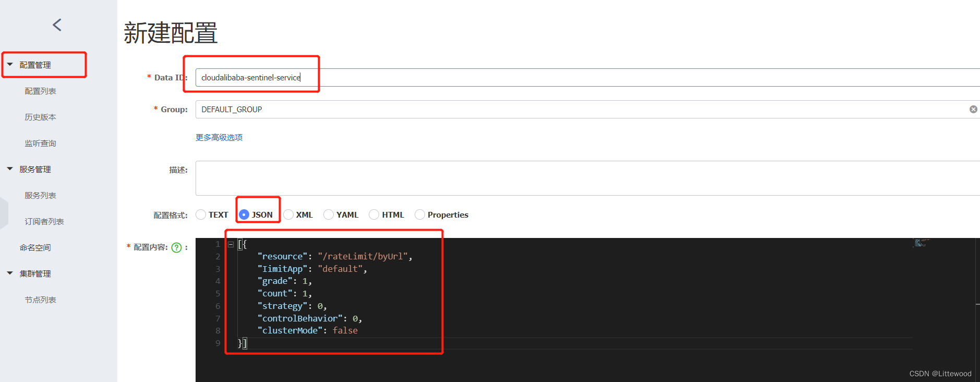Fold the JSON block at line 1
Viewport: 980px width, 382px height.
(231, 244)
